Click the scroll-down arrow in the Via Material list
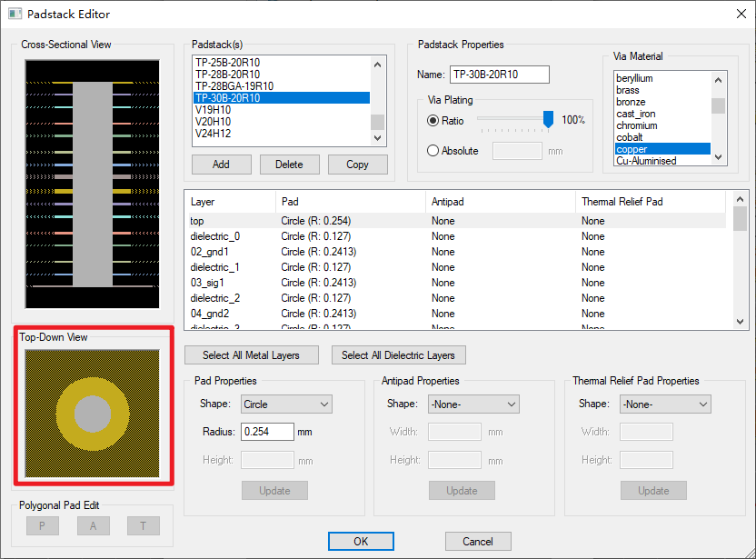Image resolution: width=756 pixels, height=559 pixels. point(719,156)
